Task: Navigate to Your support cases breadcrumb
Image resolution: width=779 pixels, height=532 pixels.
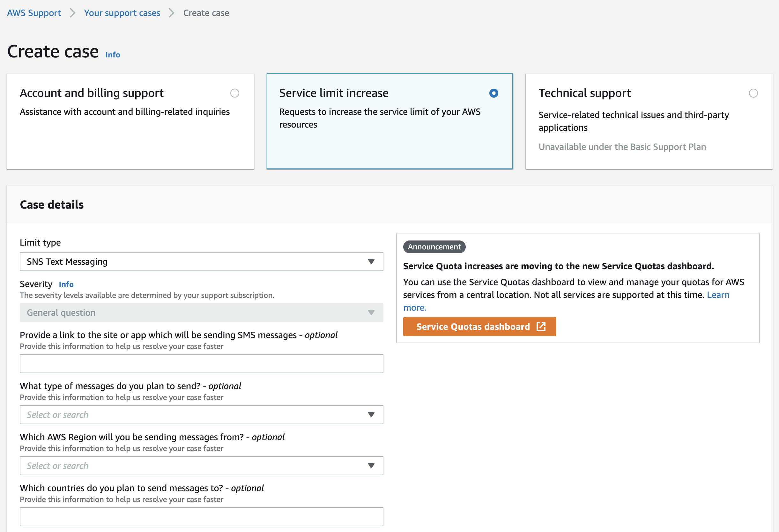Action: pos(122,13)
